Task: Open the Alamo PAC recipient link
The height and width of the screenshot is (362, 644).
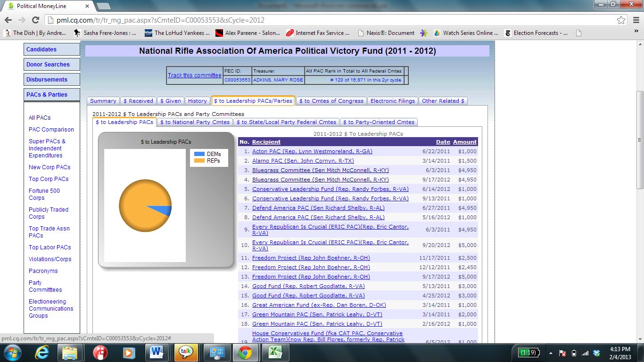Action: click(x=303, y=161)
